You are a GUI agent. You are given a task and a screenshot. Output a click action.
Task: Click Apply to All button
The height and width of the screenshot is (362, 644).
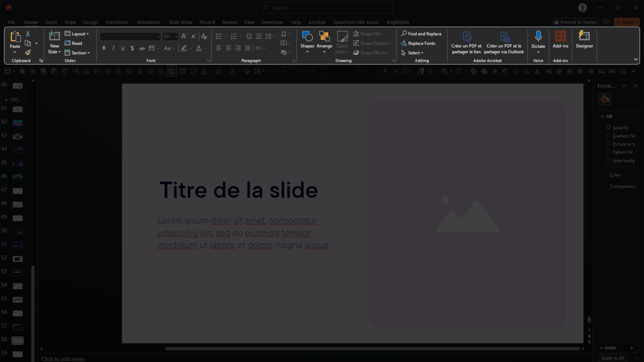click(612, 358)
